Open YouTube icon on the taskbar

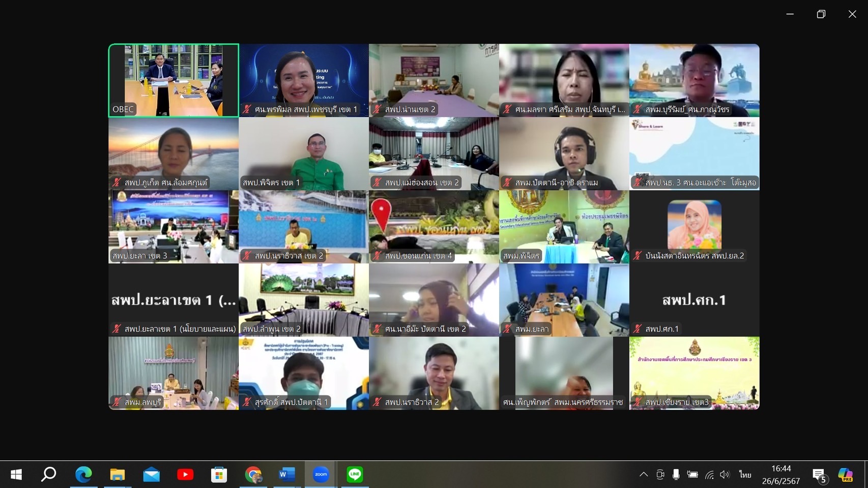(185, 475)
